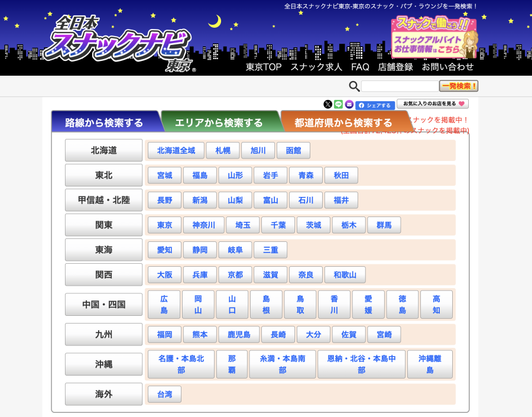Choose 東京 prefecture
This screenshot has height=417, width=532.
[164, 225]
